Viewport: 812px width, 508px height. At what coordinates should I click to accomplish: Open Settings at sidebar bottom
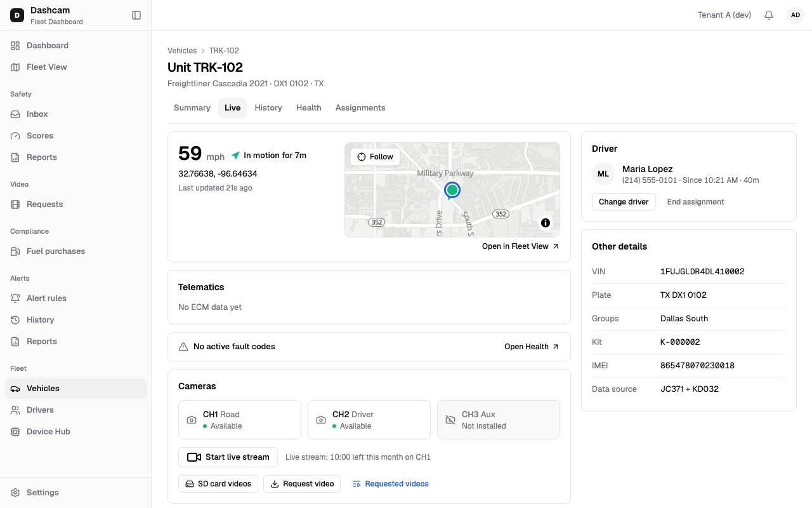75,493
